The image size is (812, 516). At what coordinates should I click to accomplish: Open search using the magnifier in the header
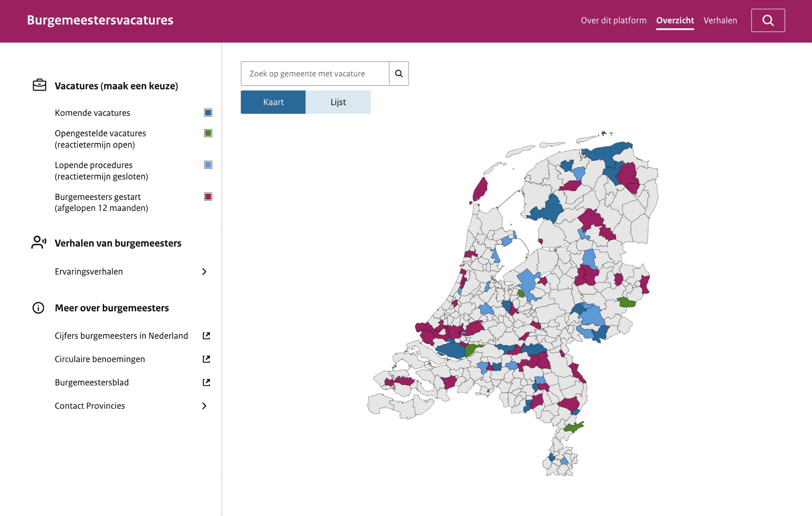[x=768, y=20]
